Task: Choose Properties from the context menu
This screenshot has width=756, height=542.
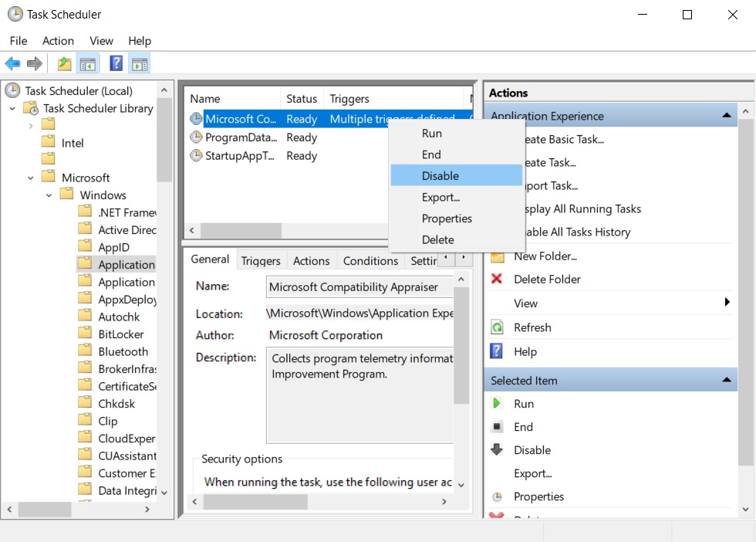Action: point(457,218)
